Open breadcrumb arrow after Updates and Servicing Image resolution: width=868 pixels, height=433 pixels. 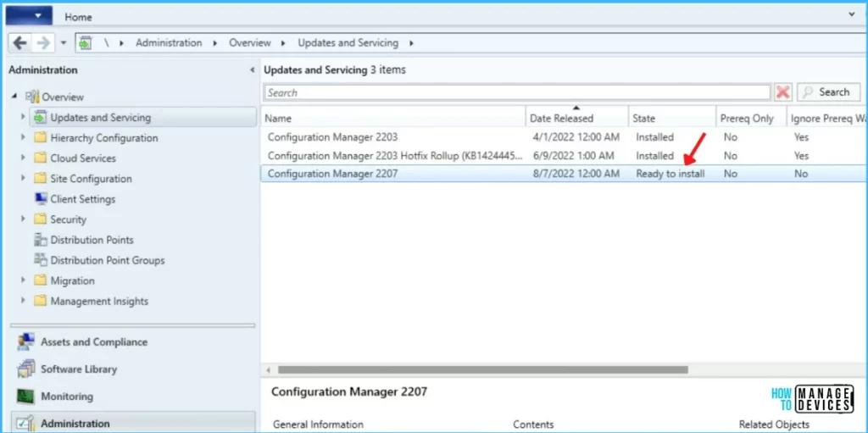pos(411,43)
